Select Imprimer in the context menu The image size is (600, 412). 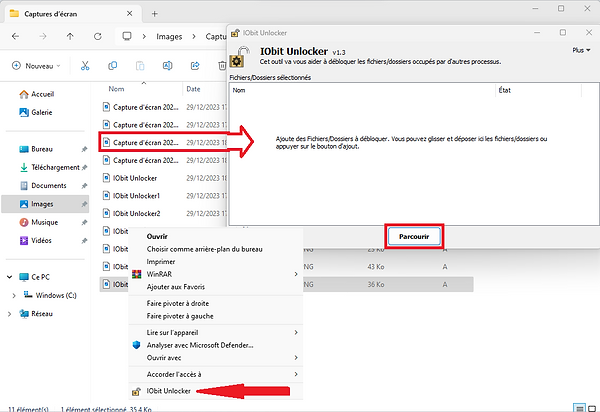(215, 262)
